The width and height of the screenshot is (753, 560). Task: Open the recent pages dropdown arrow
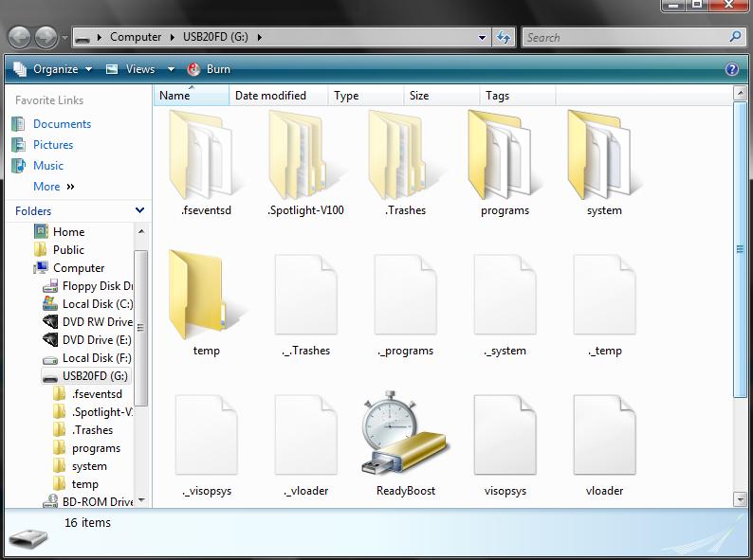tap(64, 38)
